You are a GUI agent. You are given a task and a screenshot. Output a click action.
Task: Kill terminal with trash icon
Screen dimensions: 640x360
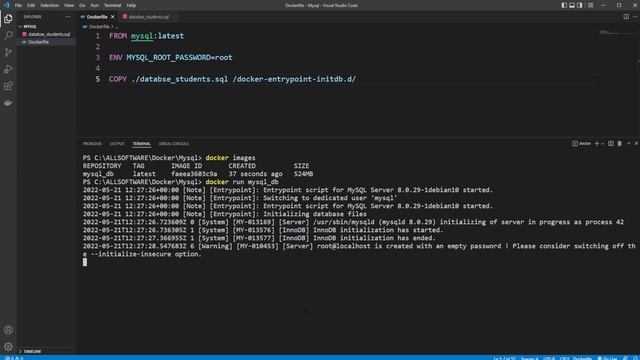pyautogui.click(x=620, y=144)
